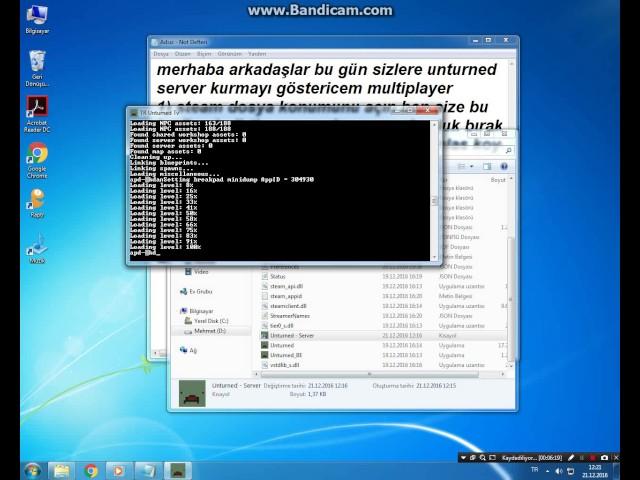The image size is (640, 480).
Task: Select vstdlib_s.dll file
Action: pos(383,365)
